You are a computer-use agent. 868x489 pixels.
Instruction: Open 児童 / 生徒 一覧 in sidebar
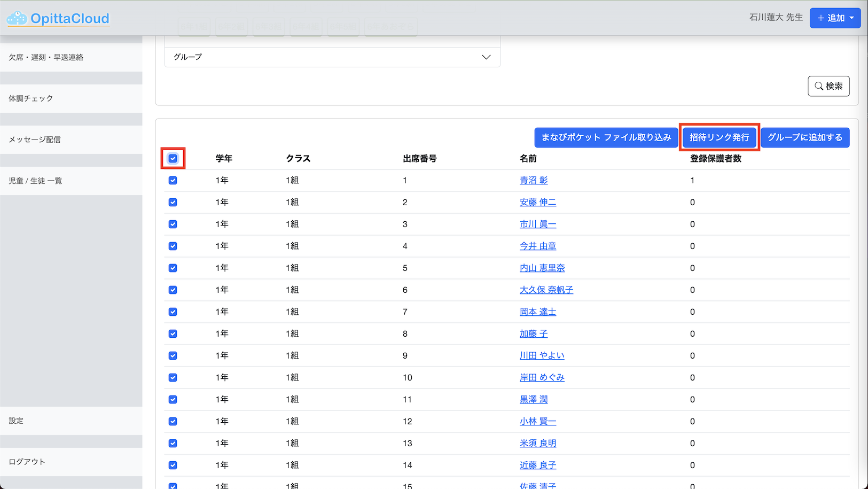pos(71,181)
